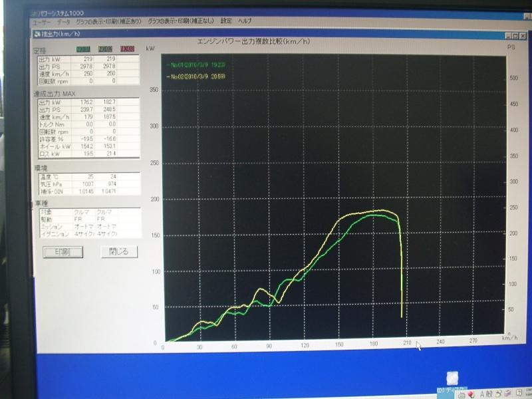Screen dimensions: 532x399
Task: Select the dark gray run 2 color swatch
Action: pos(105,49)
